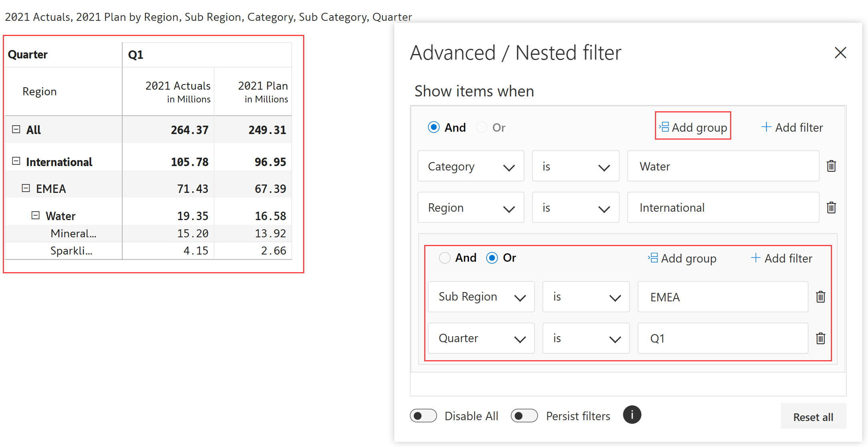Click the Reset all button
The height and width of the screenshot is (447, 868).
point(813,417)
